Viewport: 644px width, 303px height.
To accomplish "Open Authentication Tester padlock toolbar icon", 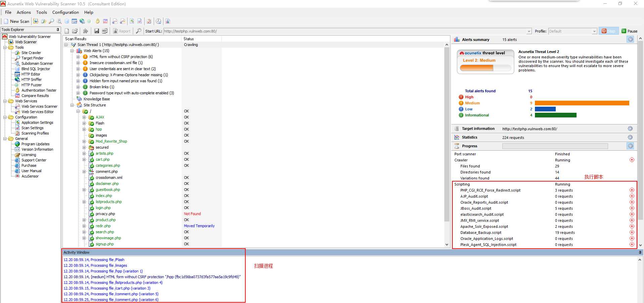I will click(97, 21).
